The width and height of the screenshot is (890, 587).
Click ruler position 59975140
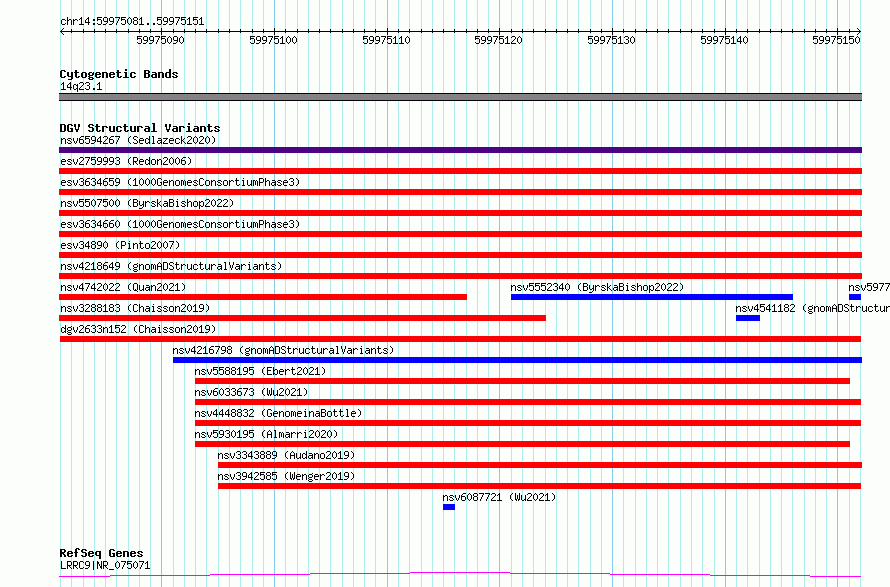724,40
